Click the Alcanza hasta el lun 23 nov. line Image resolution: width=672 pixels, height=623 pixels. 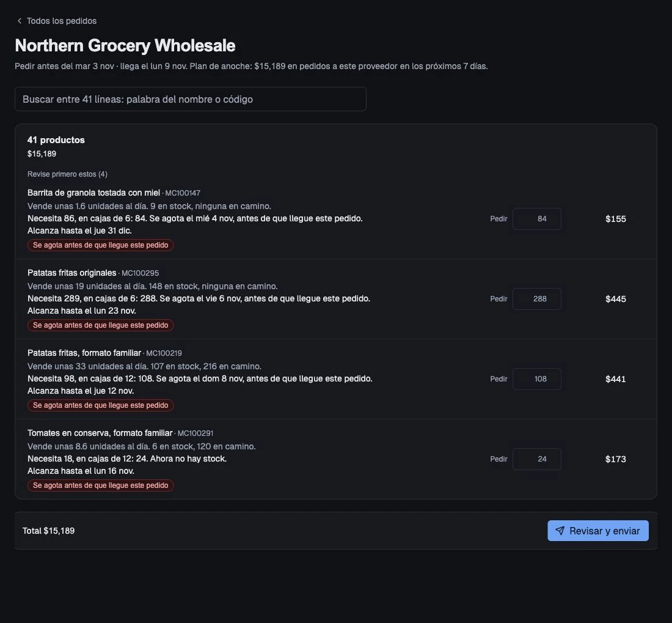click(x=81, y=311)
